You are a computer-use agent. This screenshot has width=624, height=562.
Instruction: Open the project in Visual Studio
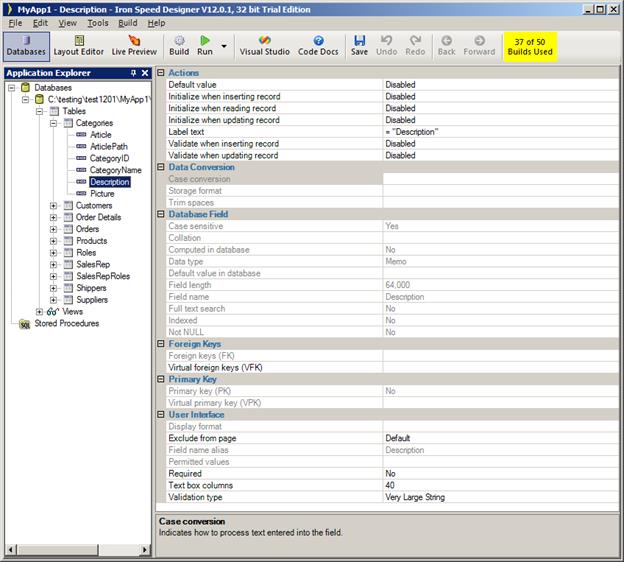264,45
